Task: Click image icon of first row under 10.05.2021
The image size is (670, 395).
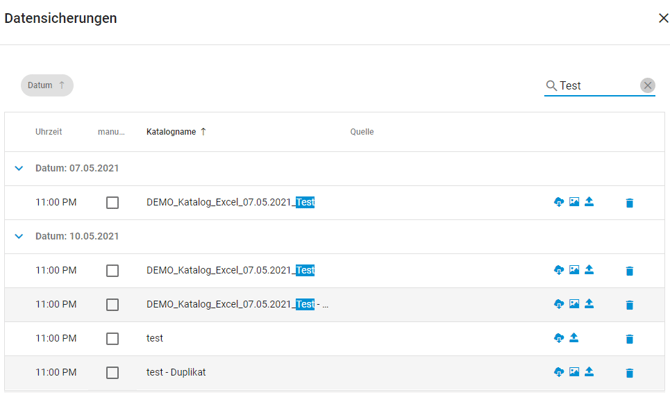Action: [574, 270]
